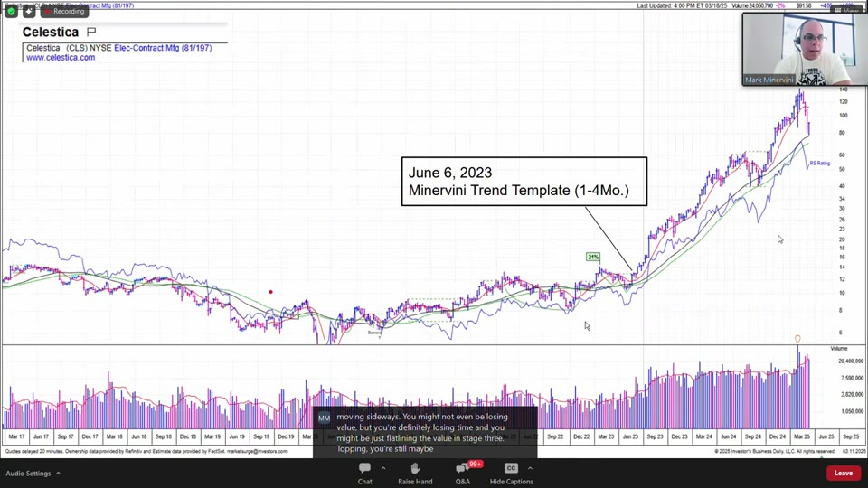Screen dimensions: 868x488
Task: Open the AI Companion sparkle icon
Action: 29,11
